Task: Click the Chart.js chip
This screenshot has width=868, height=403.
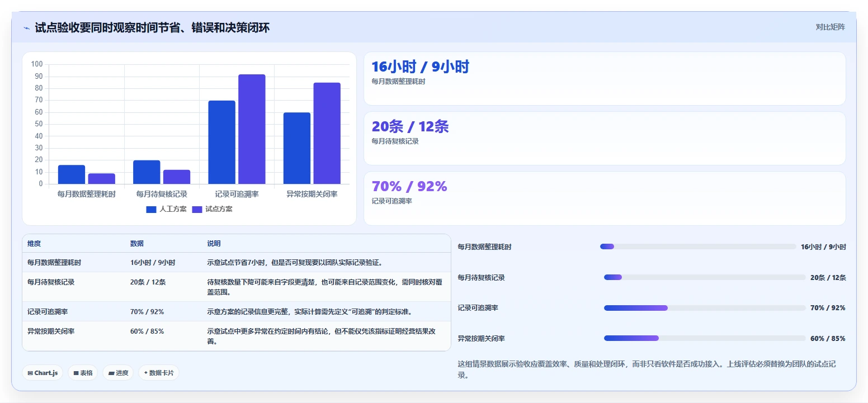Action: [x=43, y=373]
